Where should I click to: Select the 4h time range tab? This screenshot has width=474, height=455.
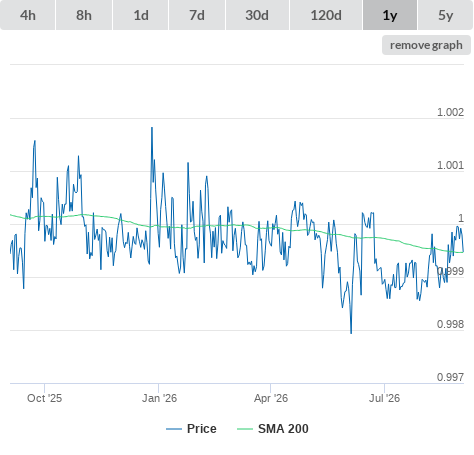pyautogui.click(x=28, y=15)
